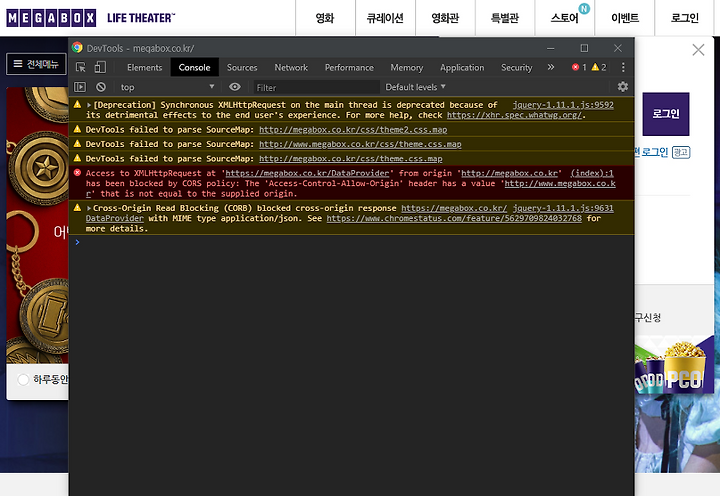Show the console sidebar panel icon

pos(80,87)
